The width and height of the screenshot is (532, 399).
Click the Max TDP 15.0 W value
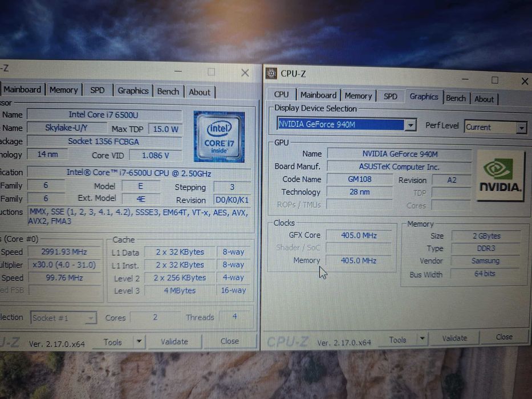[165, 129]
